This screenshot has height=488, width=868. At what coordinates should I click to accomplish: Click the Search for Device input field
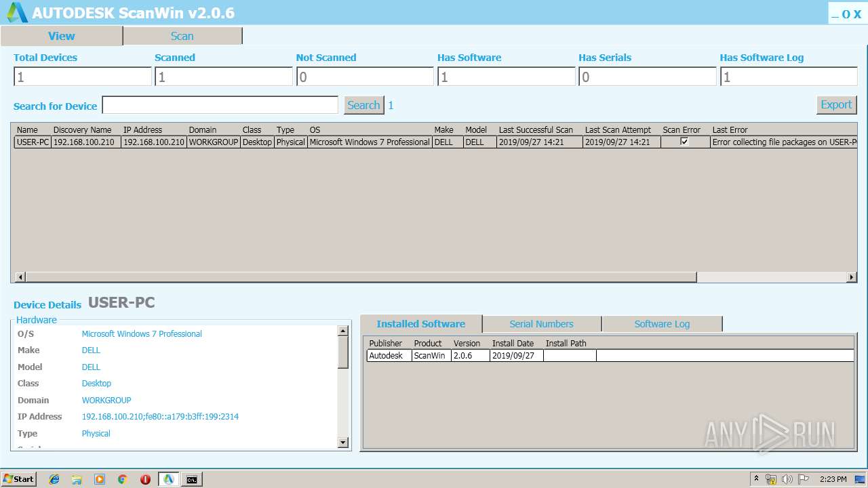point(220,105)
